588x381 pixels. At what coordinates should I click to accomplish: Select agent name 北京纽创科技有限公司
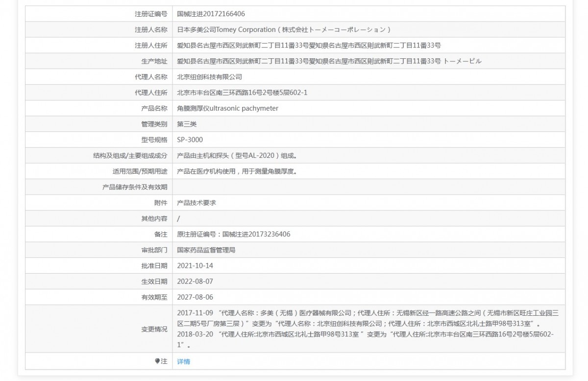[209, 77]
